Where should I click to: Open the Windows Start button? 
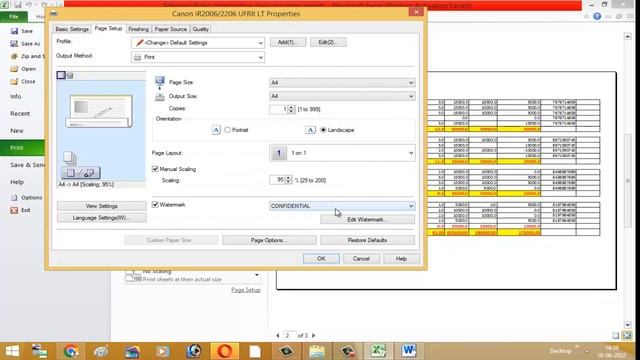pyautogui.click(x=12, y=351)
